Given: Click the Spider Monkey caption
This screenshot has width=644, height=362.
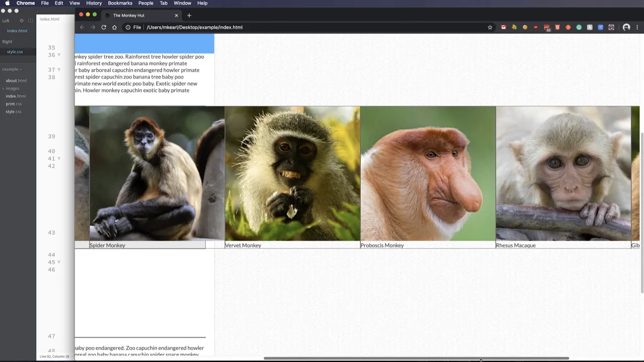Looking at the screenshot, I should coord(107,245).
